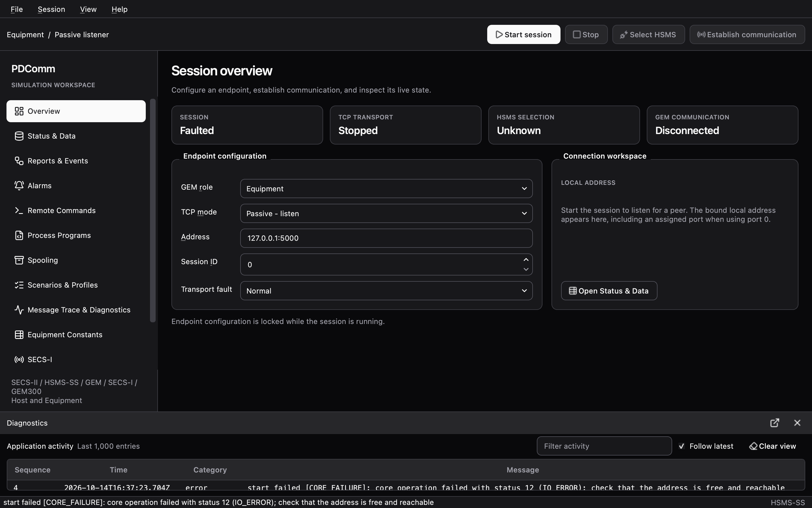812x508 pixels.
Task: Click the Address input field
Action: coord(386,238)
